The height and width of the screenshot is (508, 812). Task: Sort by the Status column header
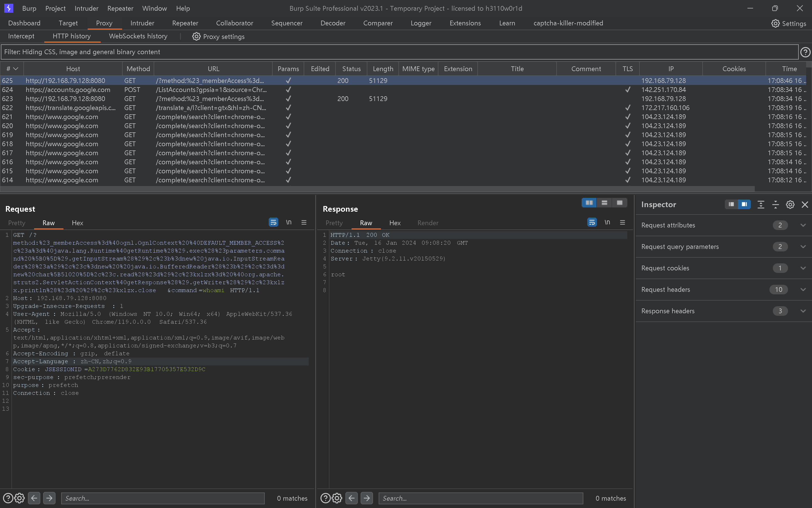click(x=351, y=69)
